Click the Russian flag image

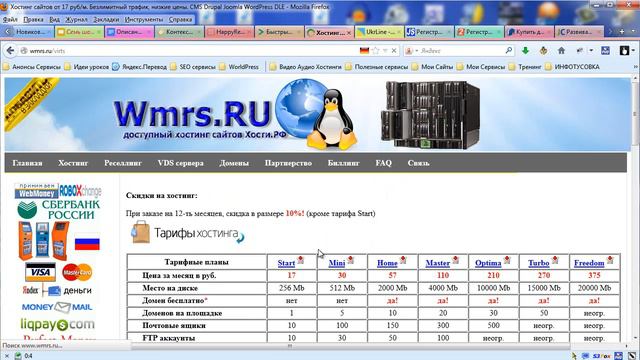tap(87, 242)
